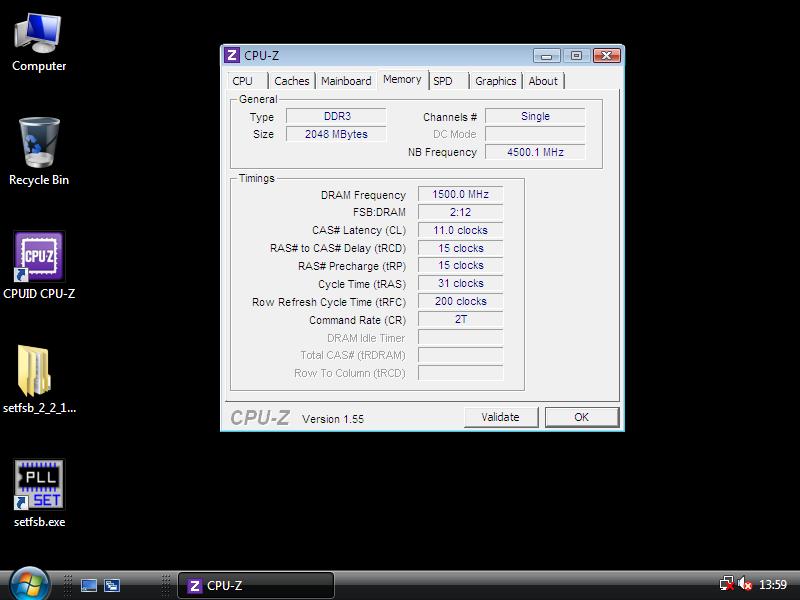Switch to the Caches tab
Viewport: 800px width, 600px height.
(x=291, y=81)
